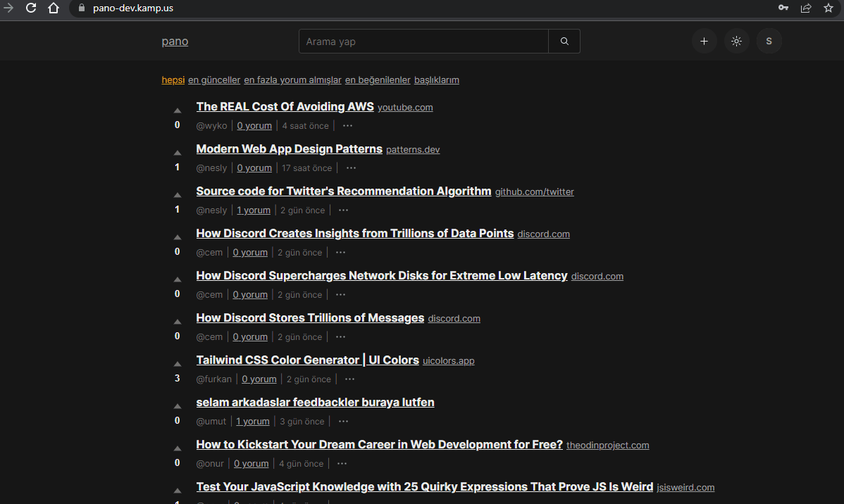
Task: Open the search with the magnifier icon
Action: point(564,41)
